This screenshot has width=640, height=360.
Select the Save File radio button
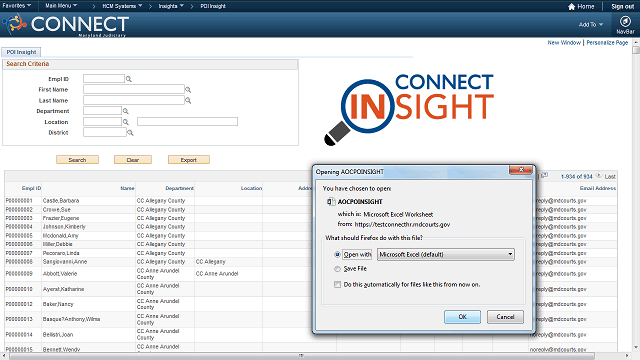(x=337, y=269)
